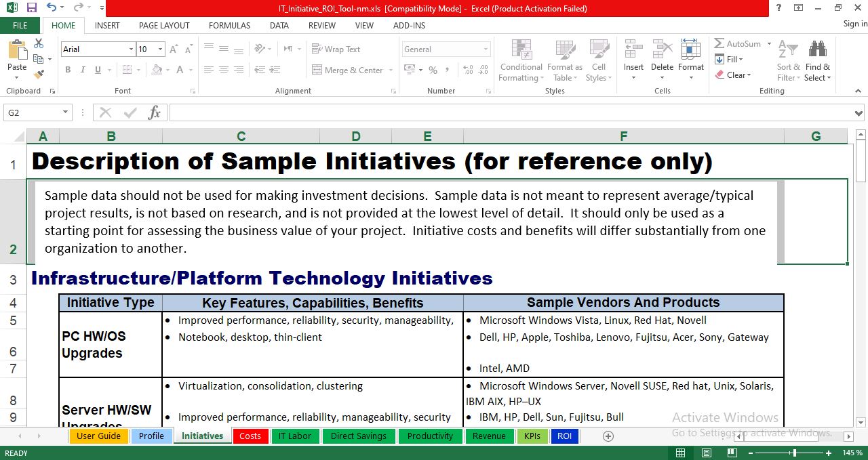Click the Align Right icon

click(x=239, y=70)
